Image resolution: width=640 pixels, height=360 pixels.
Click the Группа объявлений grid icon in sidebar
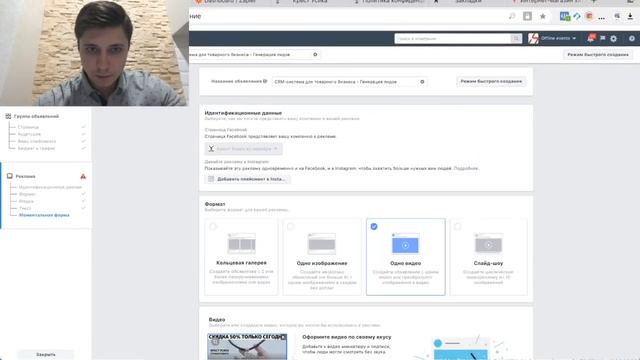[x=8, y=116]
